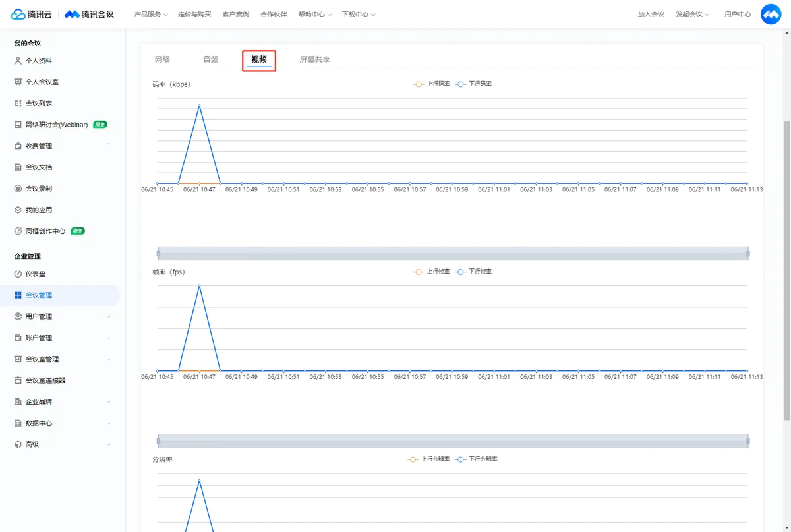791x532 pixels.
Task: Open 合作伙伴 in top navigation
Action: tap(274, 15)
